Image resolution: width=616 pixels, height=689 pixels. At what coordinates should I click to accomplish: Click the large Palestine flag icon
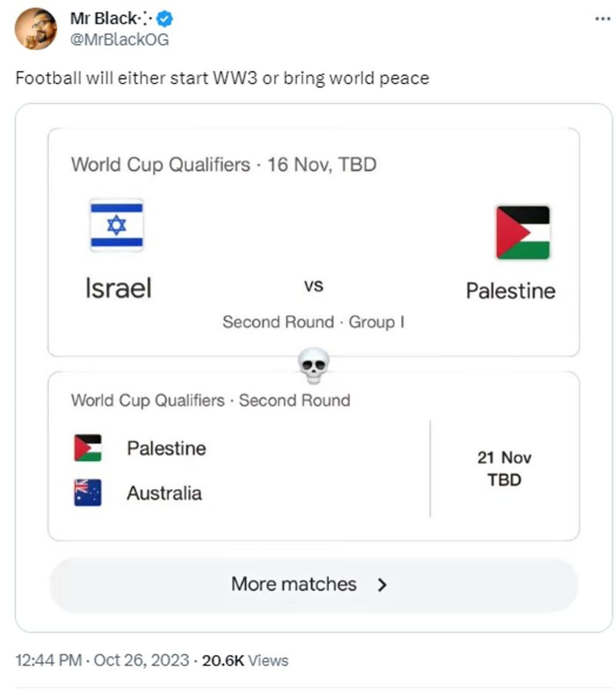point(523,232)
